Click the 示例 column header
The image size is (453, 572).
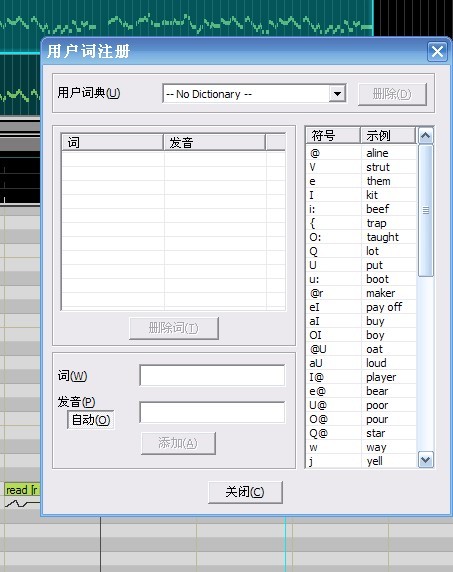pyautogui.click(x=388, y=135)
